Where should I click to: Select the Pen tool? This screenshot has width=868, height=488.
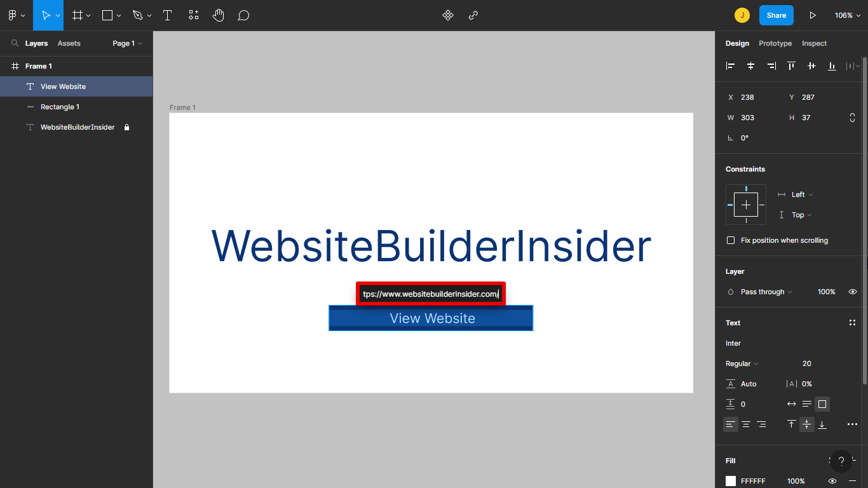point(138,15)
